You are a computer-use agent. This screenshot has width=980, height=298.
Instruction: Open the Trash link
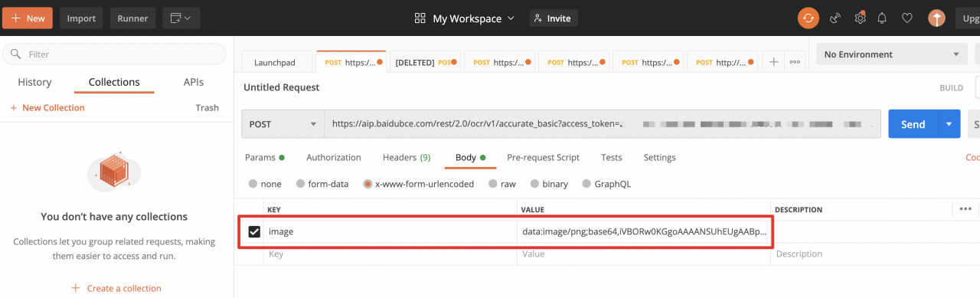click(x=207, y=108)
